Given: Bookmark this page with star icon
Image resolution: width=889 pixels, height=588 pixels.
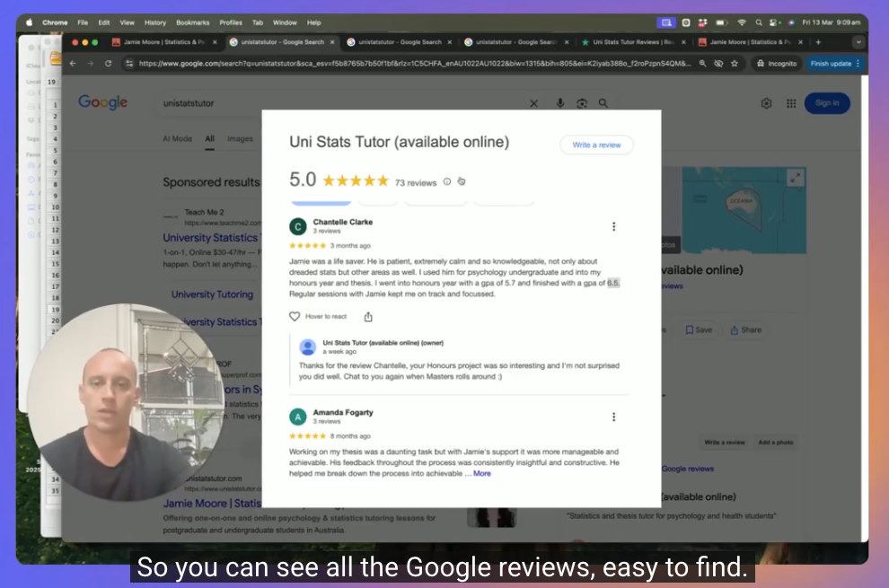Looking at the screenshot, I should (735, 64).
